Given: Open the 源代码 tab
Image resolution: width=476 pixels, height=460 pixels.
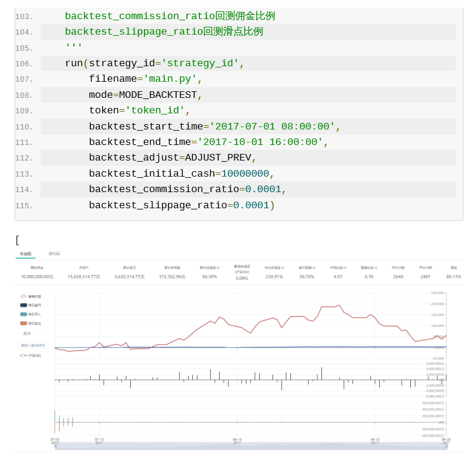Looking at the screenshot, I should coord(54,254).
